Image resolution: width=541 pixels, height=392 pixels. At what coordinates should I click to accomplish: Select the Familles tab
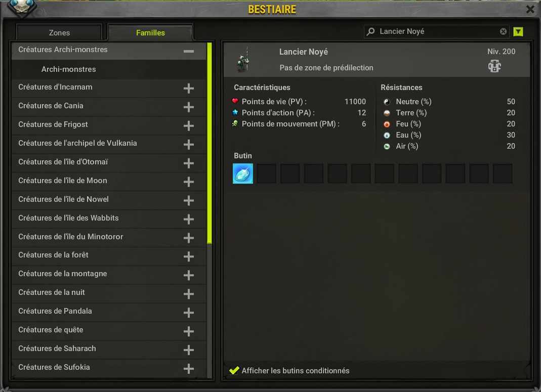(150, 33)
